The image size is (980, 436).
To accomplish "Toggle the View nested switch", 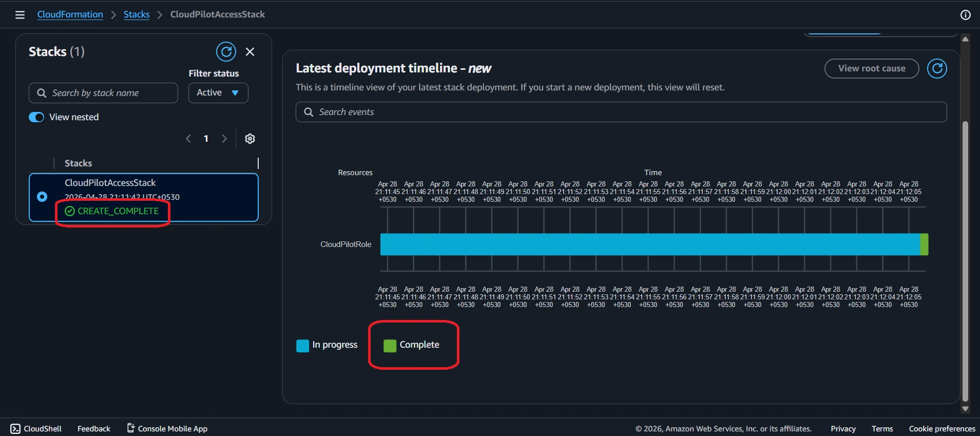I will click(x=36, y=117).
